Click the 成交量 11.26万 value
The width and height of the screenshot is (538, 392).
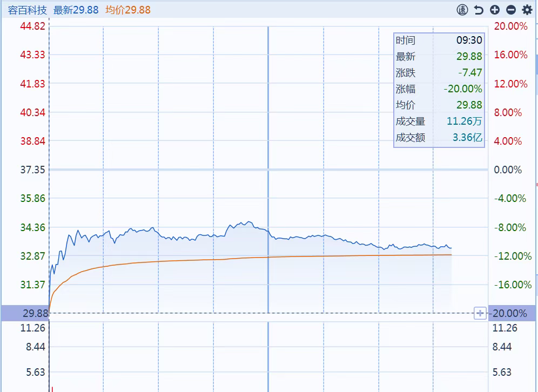[x=465, y=121]
